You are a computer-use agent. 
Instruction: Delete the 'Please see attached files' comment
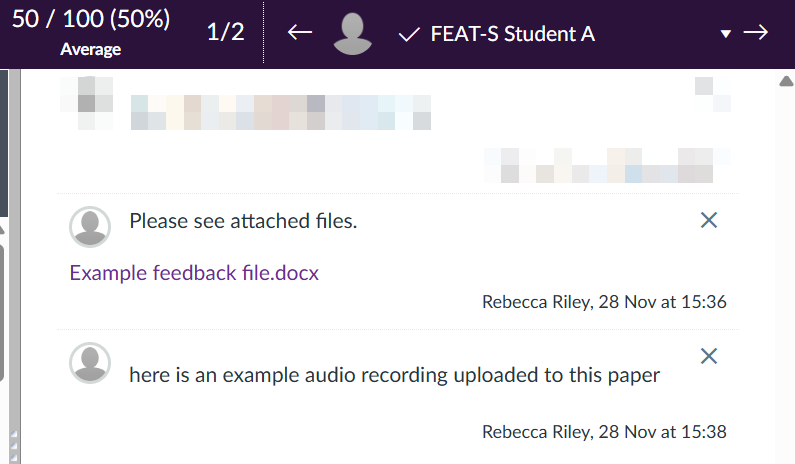point(709,220)
